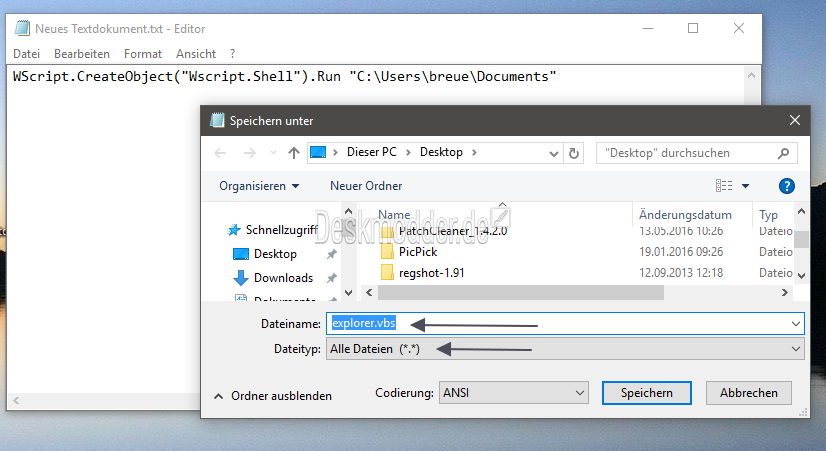Click the Editor horizontal scroll left arrow
The height and width of the screenshot is (451, 826).
tap(16, 400)
